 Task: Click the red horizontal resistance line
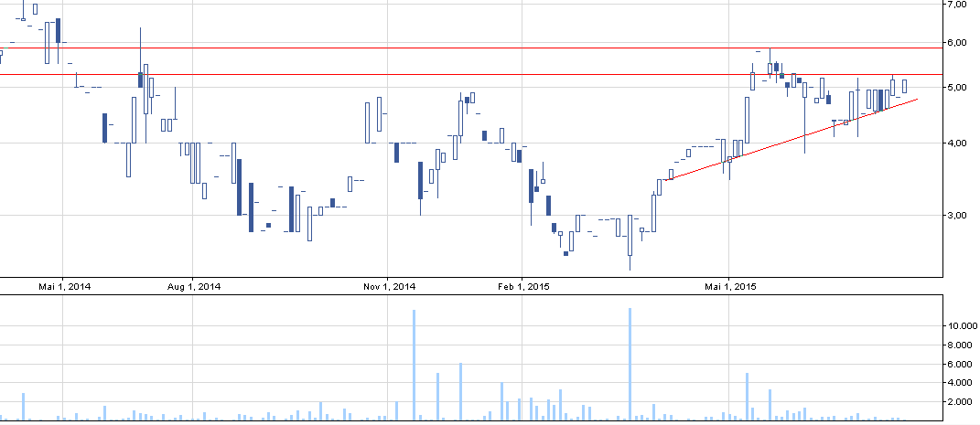(458, 48)
